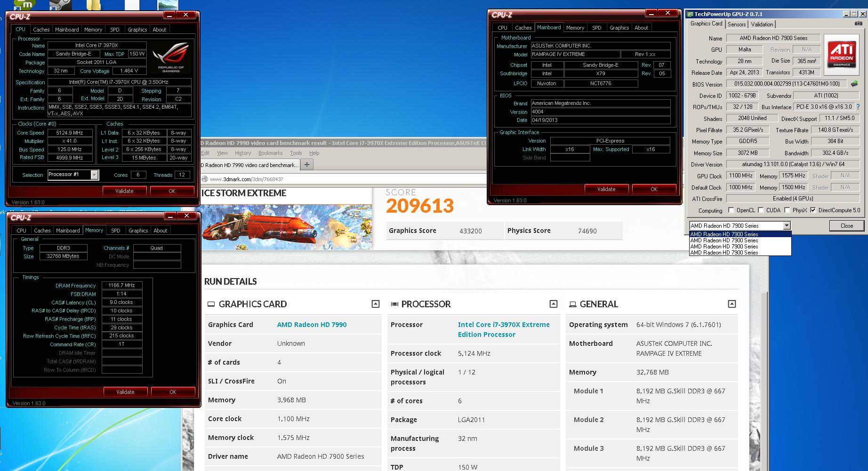Toggle the PhysX checkbox in GPU-Z
The image size is (868, 471).
787,210
